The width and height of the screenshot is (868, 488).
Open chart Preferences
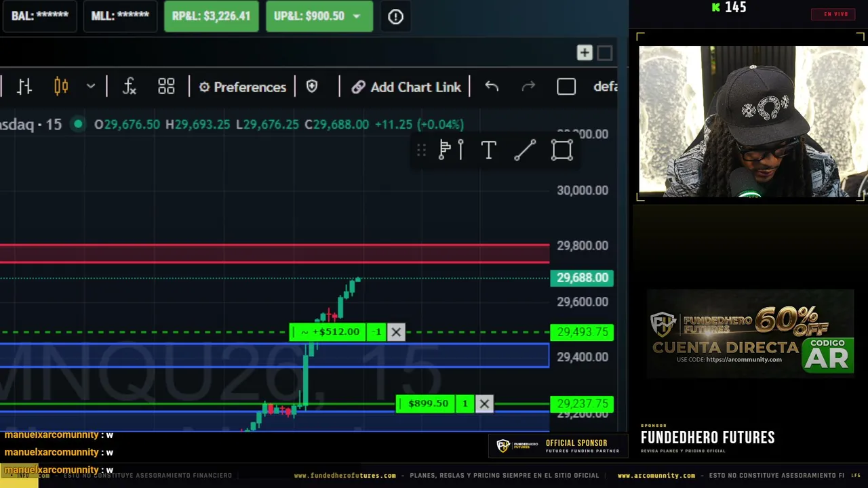click(242, 87)
